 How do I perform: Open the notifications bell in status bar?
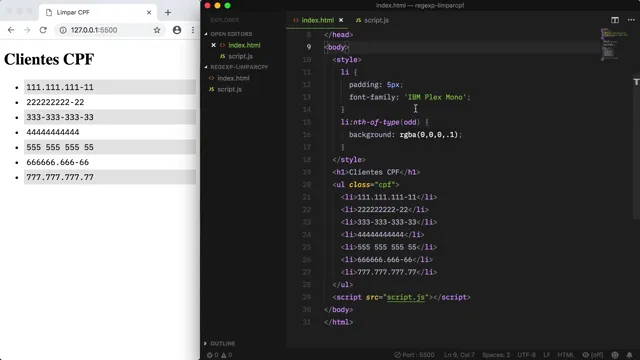pos(629,355)
